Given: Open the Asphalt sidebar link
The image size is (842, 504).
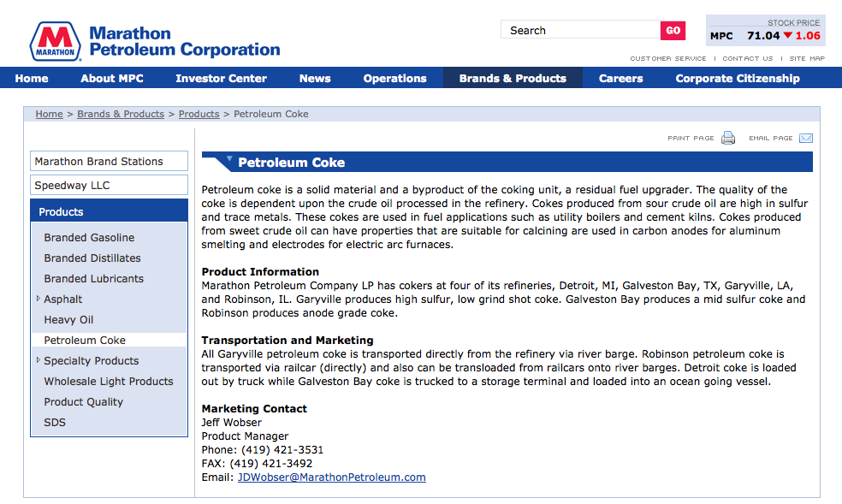Looking at the screenshot, I should [63, 299].
